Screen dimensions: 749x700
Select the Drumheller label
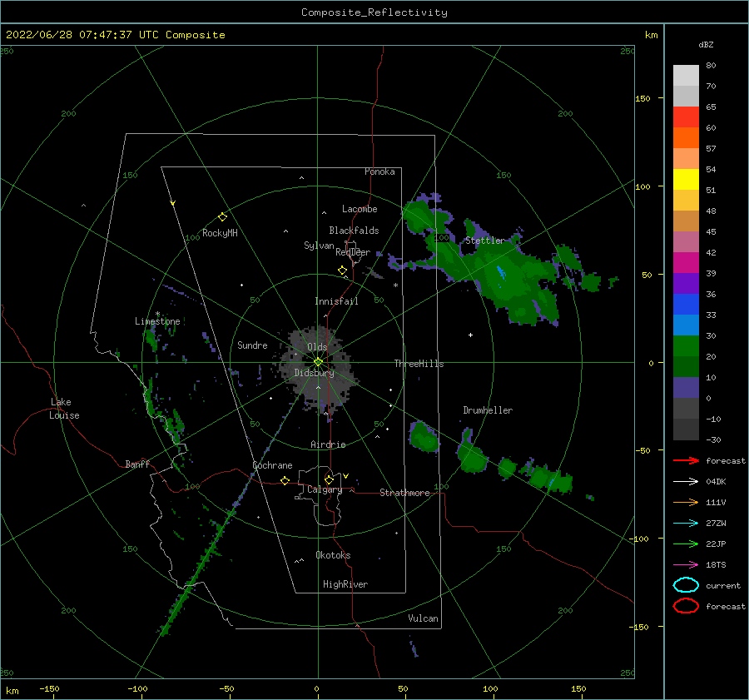(488, 410)
